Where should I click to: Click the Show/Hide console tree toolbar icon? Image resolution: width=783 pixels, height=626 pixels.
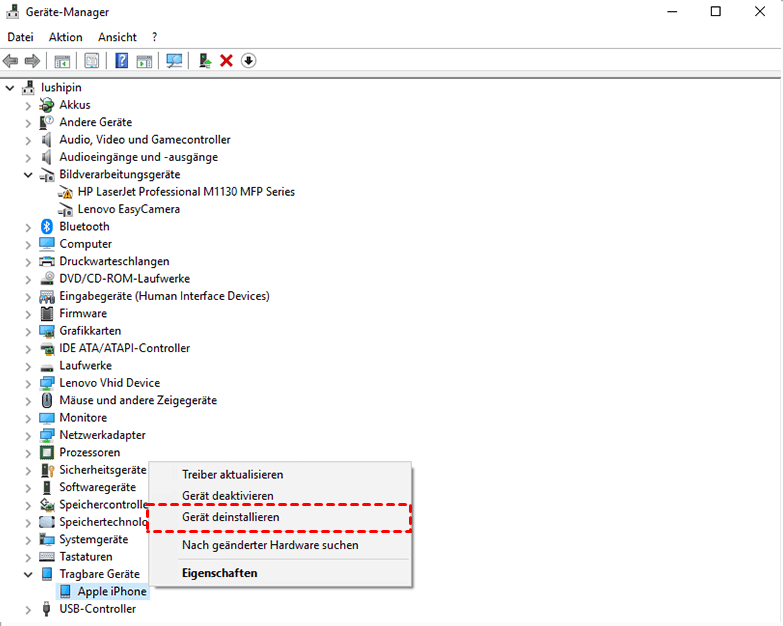[62, 61]
